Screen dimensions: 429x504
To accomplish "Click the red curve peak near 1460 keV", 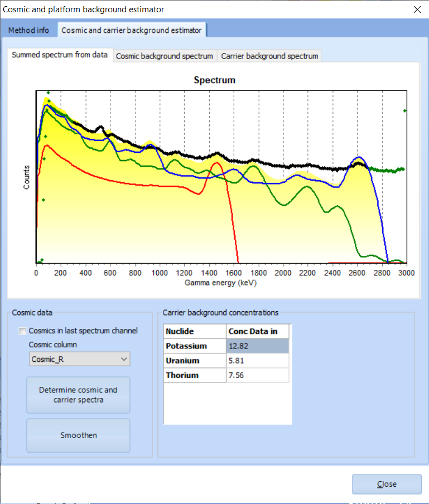I will (218, 164).
